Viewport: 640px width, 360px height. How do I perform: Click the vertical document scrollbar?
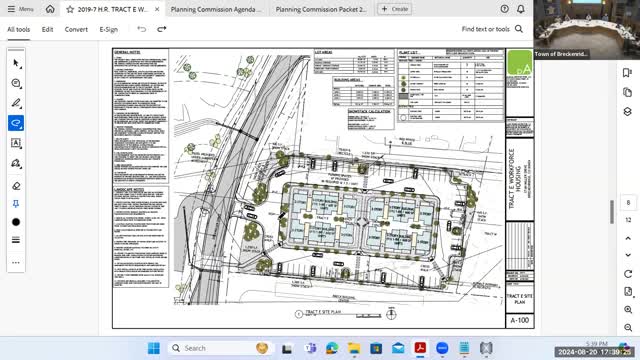(612, 212)
